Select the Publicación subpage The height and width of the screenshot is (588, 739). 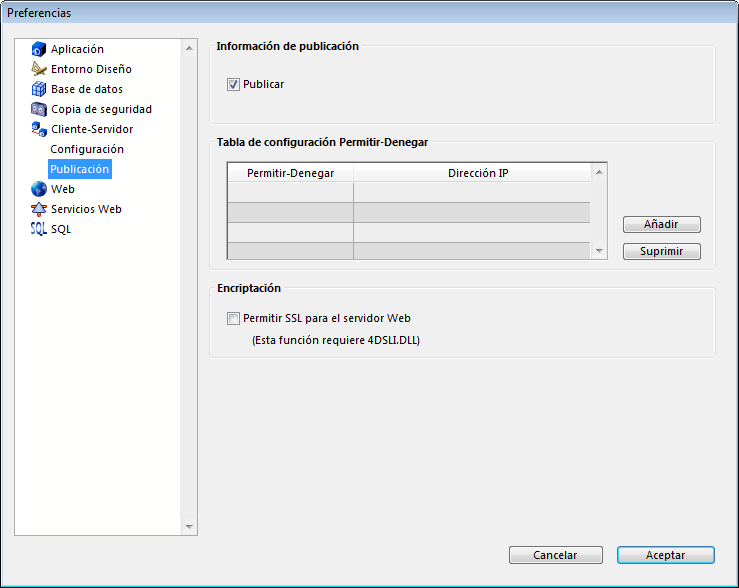(80, 169)
